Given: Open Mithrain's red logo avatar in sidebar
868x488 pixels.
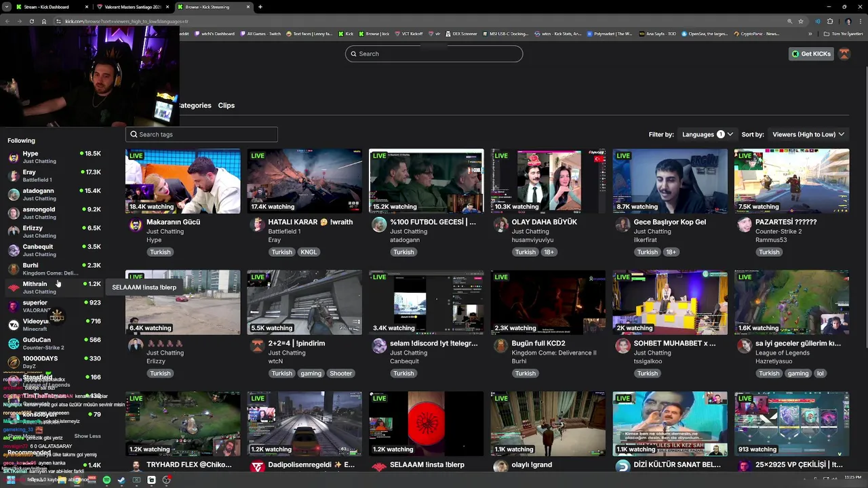Looking at the screenshot, I should point(14,287).
